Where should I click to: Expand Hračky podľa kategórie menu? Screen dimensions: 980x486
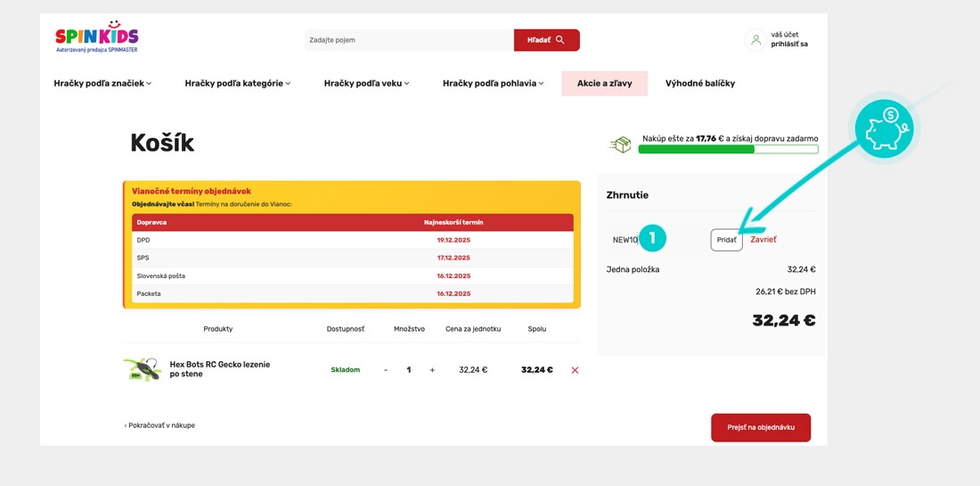[x=237, y=84]
